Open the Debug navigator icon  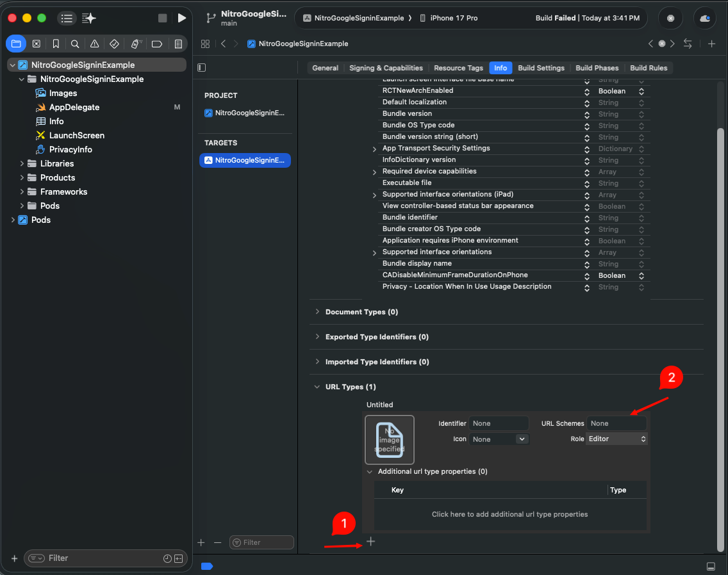point(136,44)
